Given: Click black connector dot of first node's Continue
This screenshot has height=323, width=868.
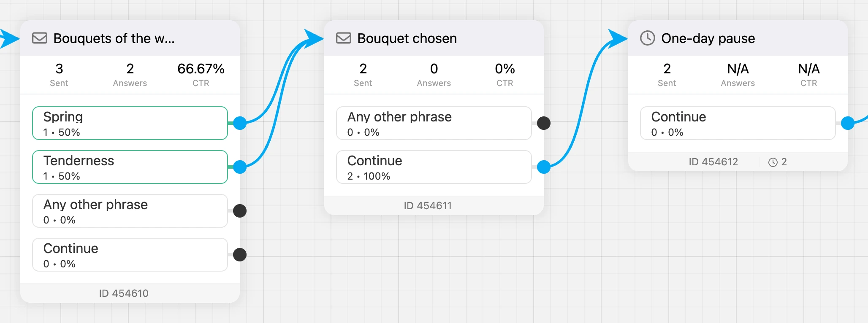Looking at the screenshot, I should pyautogui.click(x=240, y=255).
